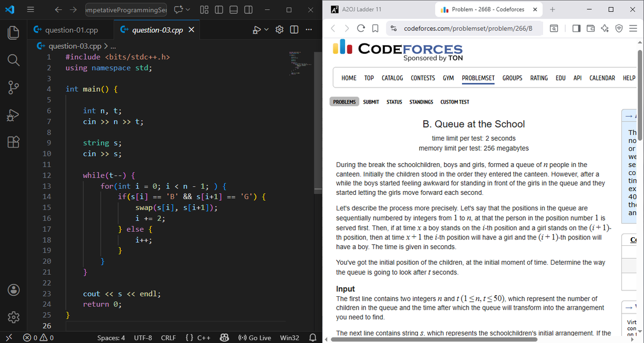Open the Codeforces TOP menu item
Screen dimensions: 644x343
tap(369, 78)
